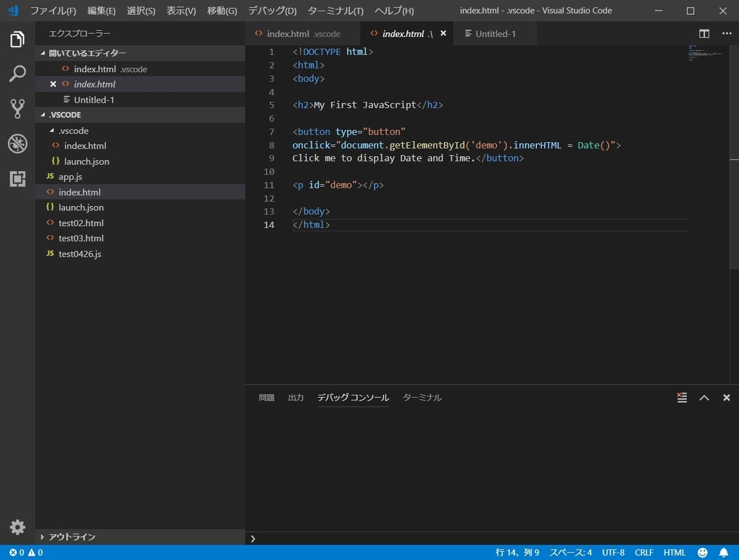
Task: Switch to the Untitled-1 editor tab
Action: (x=495, y=34)
